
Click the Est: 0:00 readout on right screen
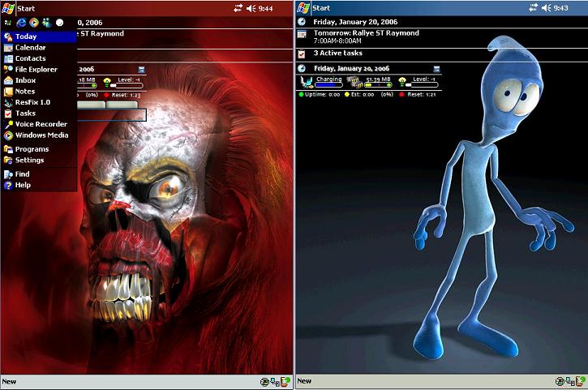point(363,95)
